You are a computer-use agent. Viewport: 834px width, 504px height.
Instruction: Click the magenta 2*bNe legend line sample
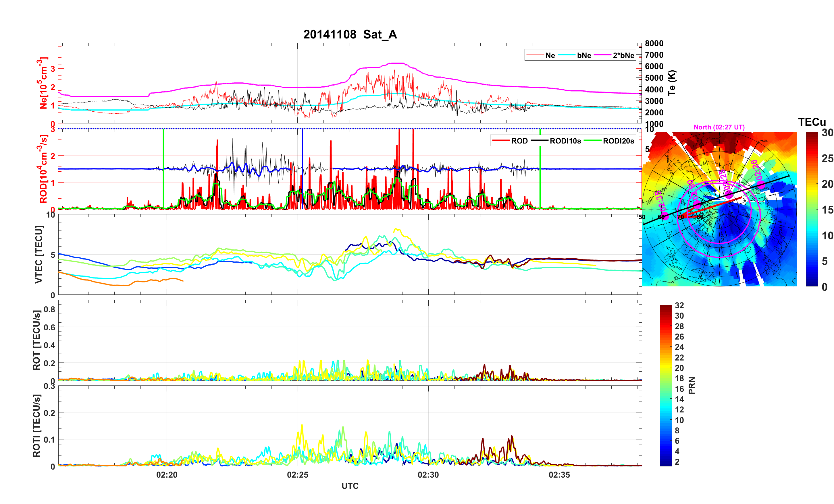tap(602, 55)
